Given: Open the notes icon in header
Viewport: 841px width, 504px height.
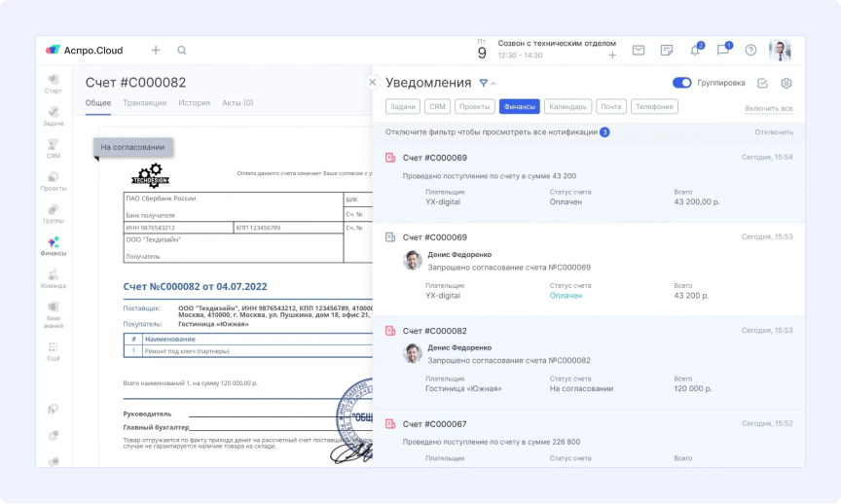Looking at the screenshot, I should [667, 51].
